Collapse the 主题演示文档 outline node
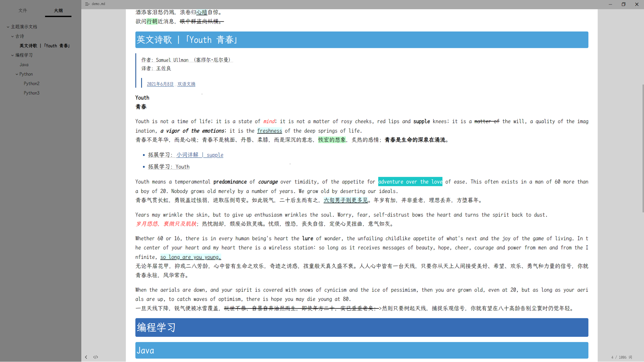 pos(8,27)
